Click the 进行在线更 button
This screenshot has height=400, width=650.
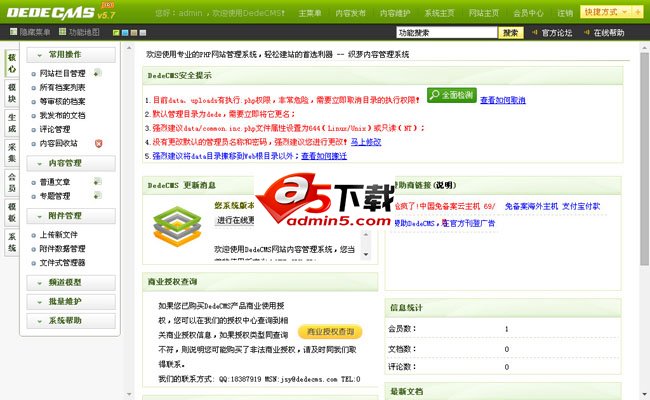(235, 221)
